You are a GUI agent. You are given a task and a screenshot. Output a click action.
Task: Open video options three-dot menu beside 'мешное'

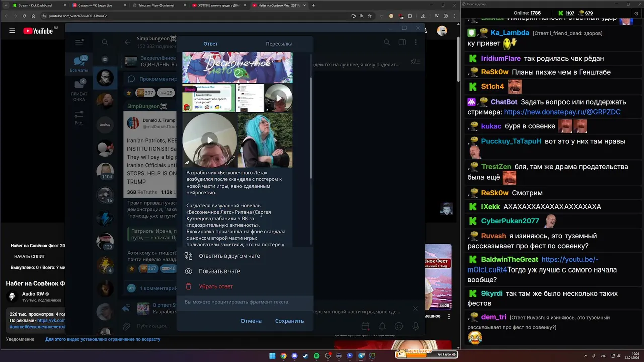448,317
